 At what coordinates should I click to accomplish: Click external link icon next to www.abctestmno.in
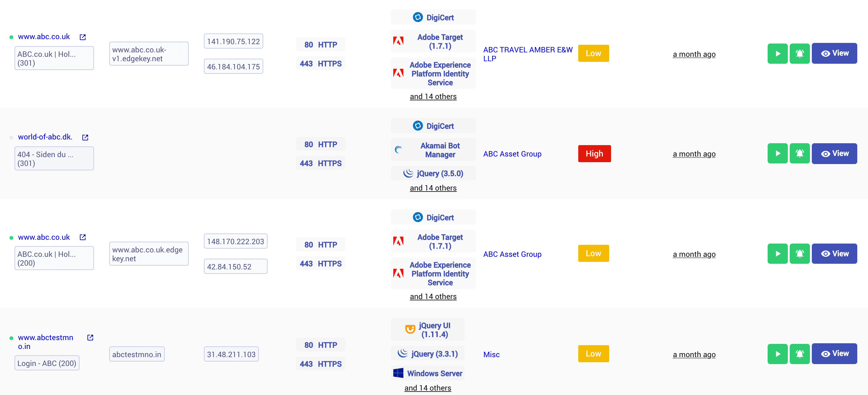(90, 337)
